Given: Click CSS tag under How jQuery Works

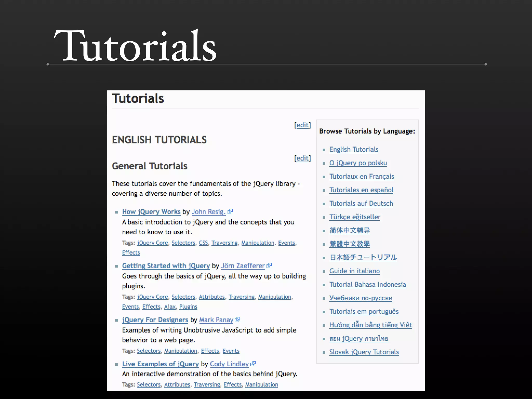Looking at the screenshot, I should [203, 243].
